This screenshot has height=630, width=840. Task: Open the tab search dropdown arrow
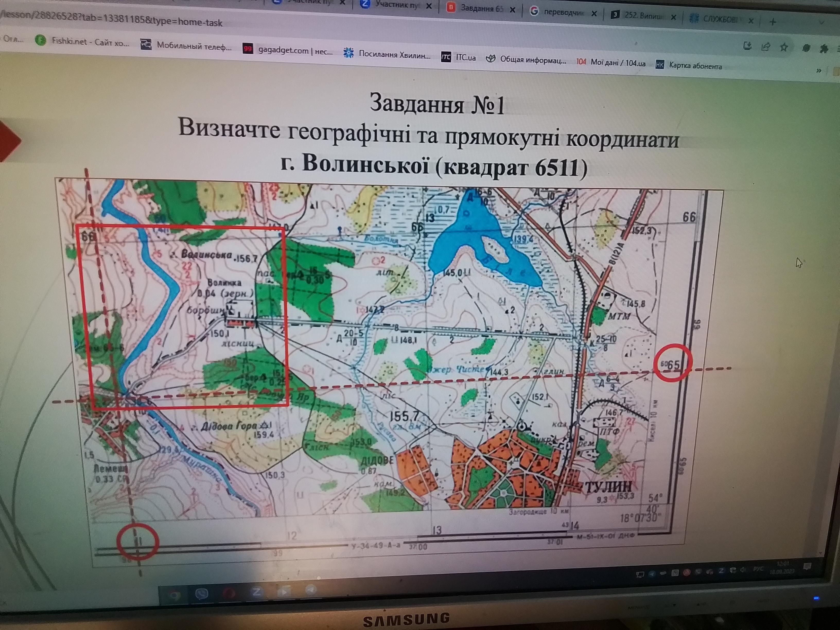pos(822,22)
